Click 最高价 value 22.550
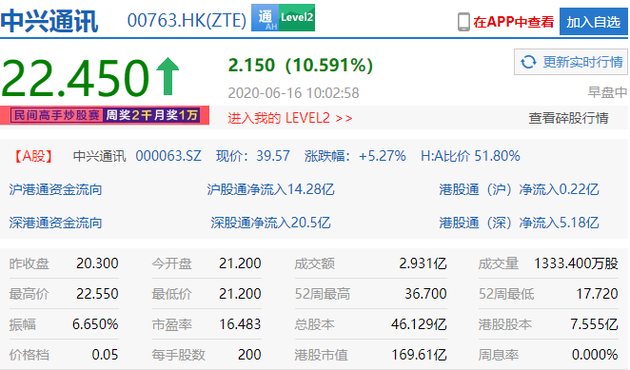The image size is (630, 370). [x=97, y=294]
